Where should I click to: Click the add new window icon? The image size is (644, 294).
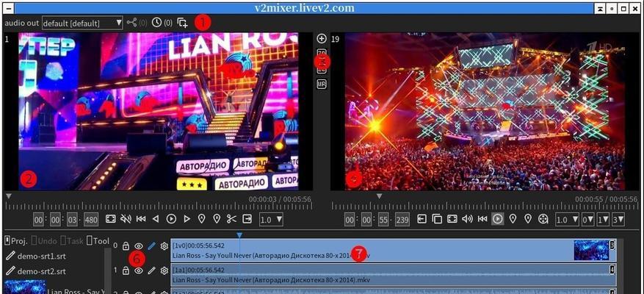[x=182, y=23]
